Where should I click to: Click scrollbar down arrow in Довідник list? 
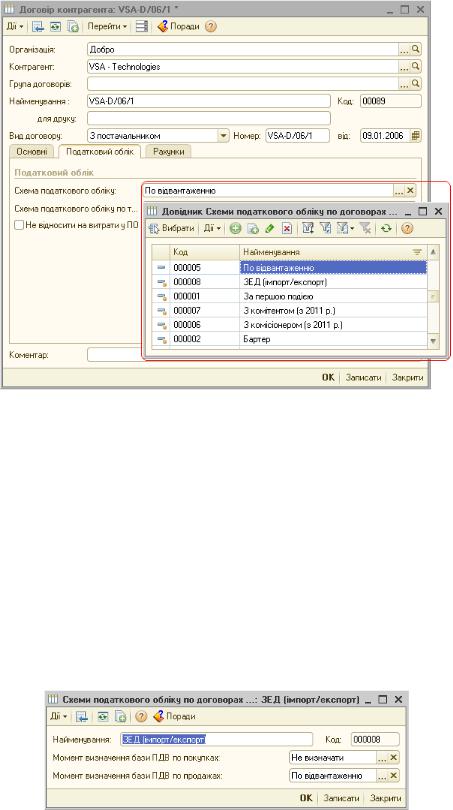click(433, 341)
